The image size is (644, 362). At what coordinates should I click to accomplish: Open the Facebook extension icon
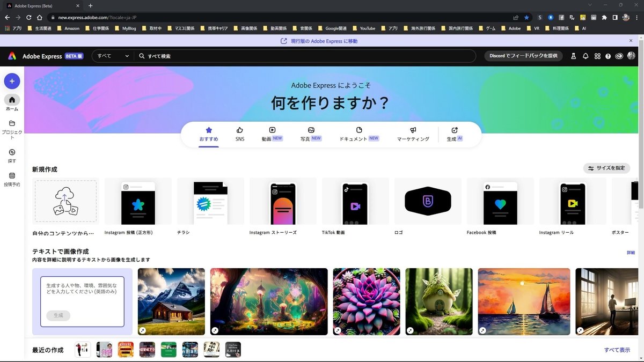(561, 17)
